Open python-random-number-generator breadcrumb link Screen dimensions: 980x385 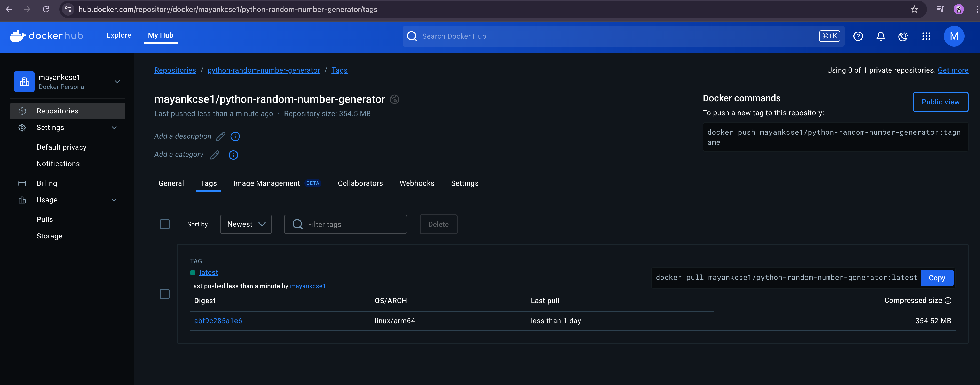coord(264,70)
